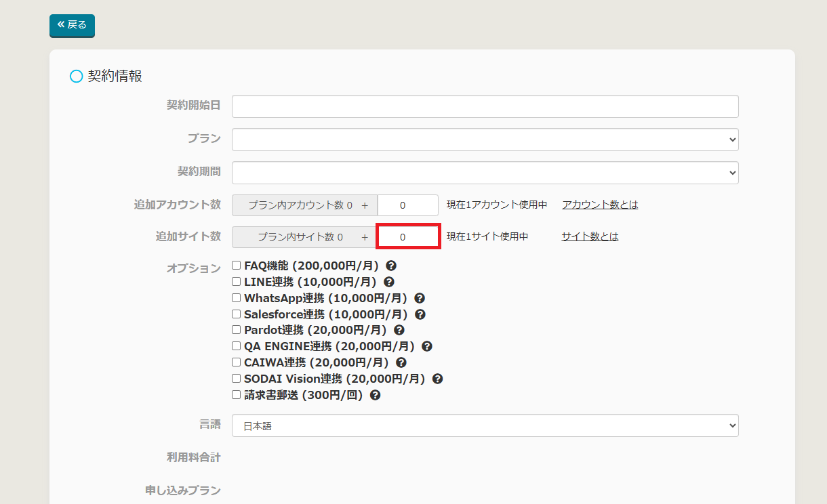Image resolution: width=827 pixels, height=504 pixels.
Task: Click the 契約開始日 input field
Action: (485, 106)
